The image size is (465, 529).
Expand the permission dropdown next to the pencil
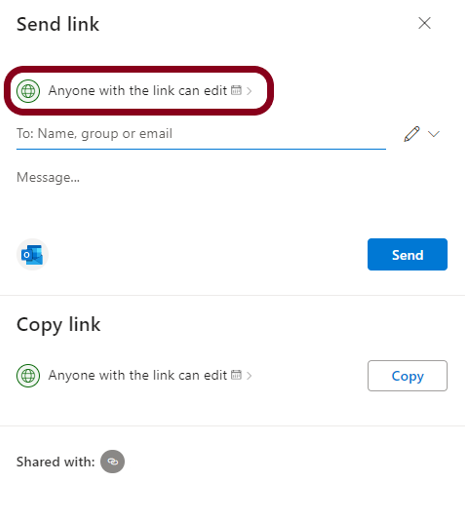434,134
